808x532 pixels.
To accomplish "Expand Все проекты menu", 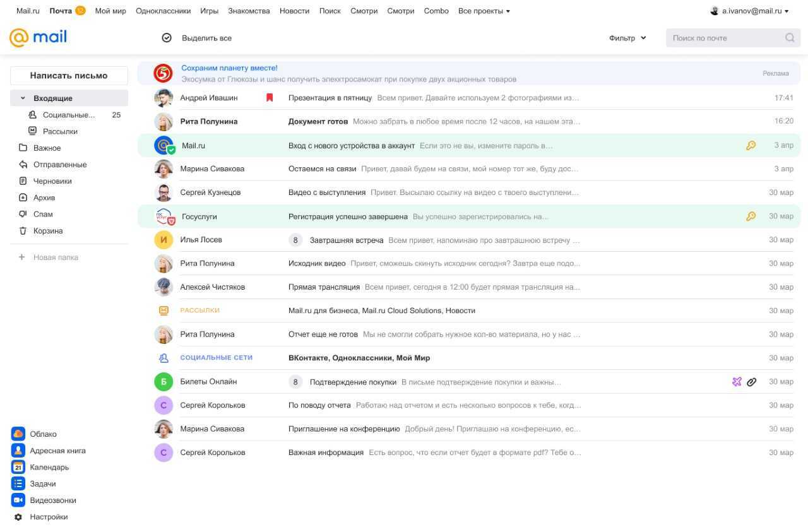I will (484, 11).
